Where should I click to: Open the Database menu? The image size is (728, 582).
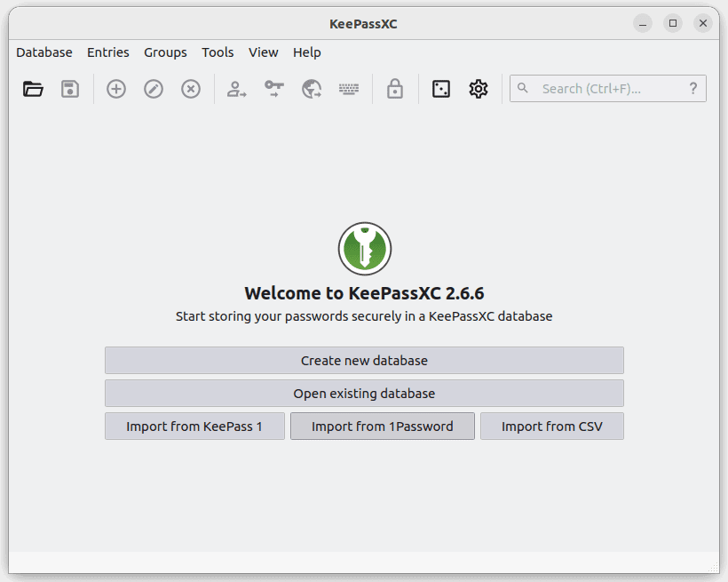44,52
